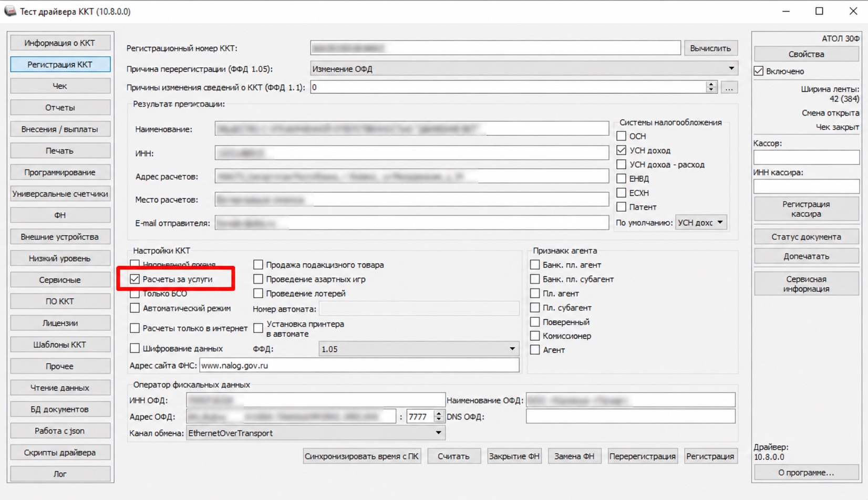Open the Чтение данных section
Image resolution: width=868 pixels, height=500 pixels.
60,388
